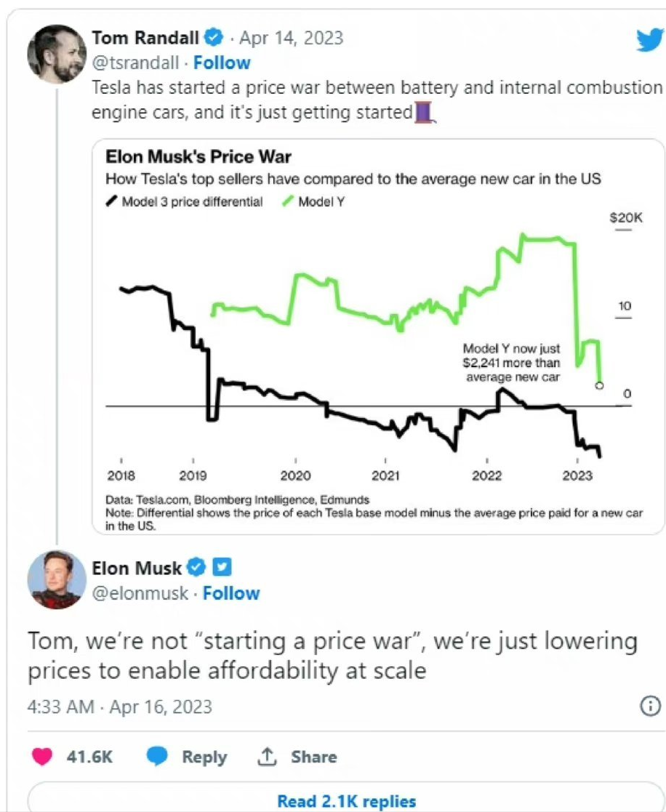This screenshot has width=666, height=812.
Task: Click the @elonmusk handle text
Action: [141, 593]
